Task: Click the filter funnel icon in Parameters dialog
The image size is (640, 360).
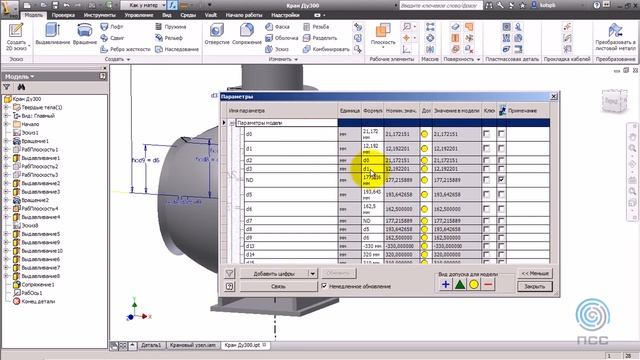Action: [229, 273]
